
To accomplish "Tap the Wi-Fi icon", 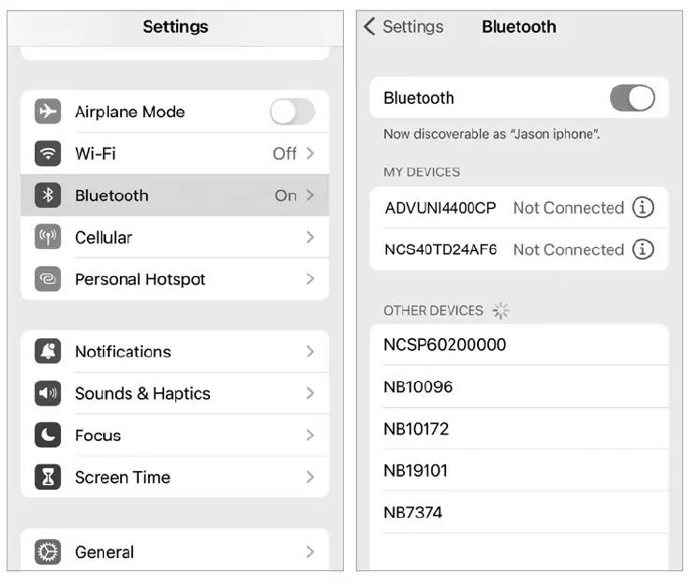I will (48, 154).
